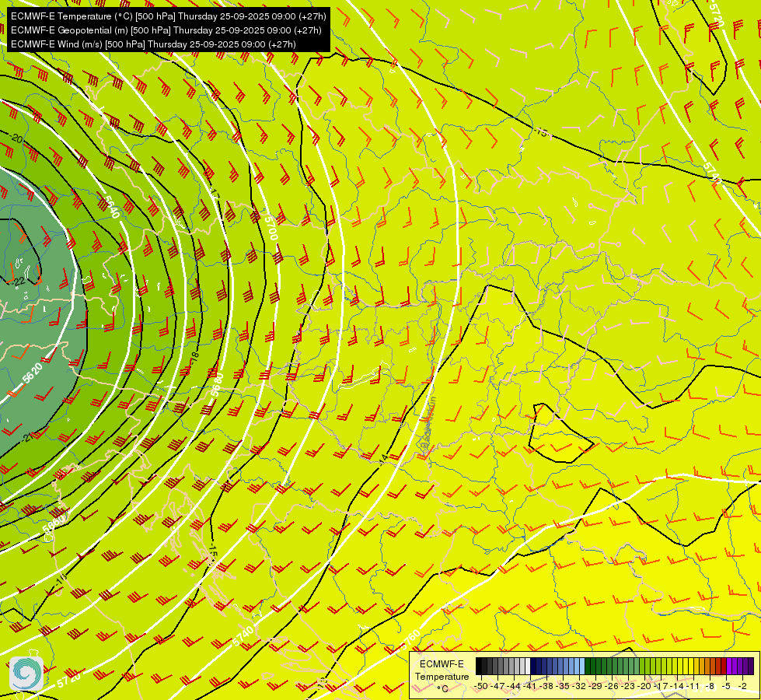Click the 5760 geopotential contour label
This screenshot has width=761, height=700.
410,639
